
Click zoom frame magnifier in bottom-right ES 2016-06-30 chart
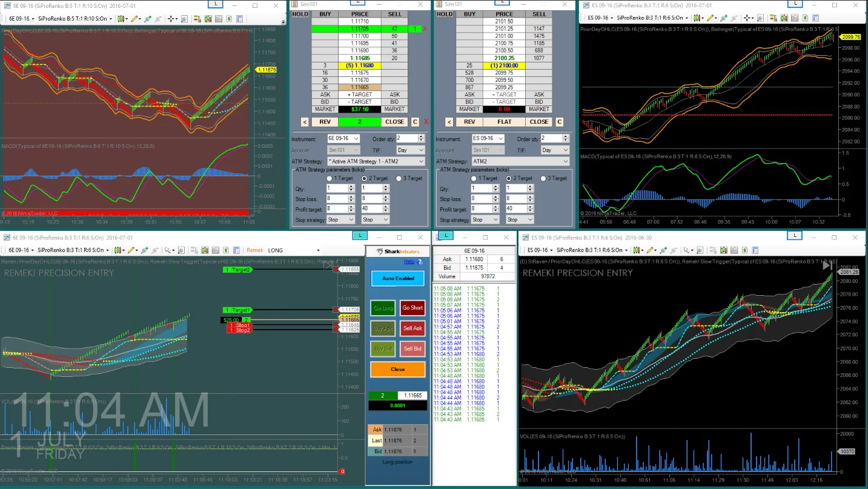point(700,250)
